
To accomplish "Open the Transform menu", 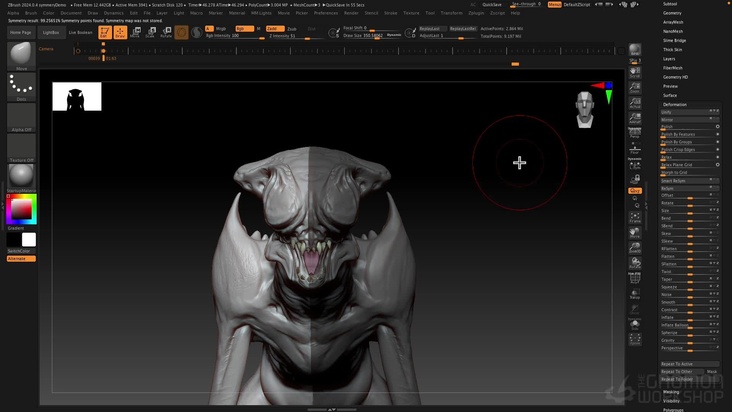I will [x=451, y=13].
